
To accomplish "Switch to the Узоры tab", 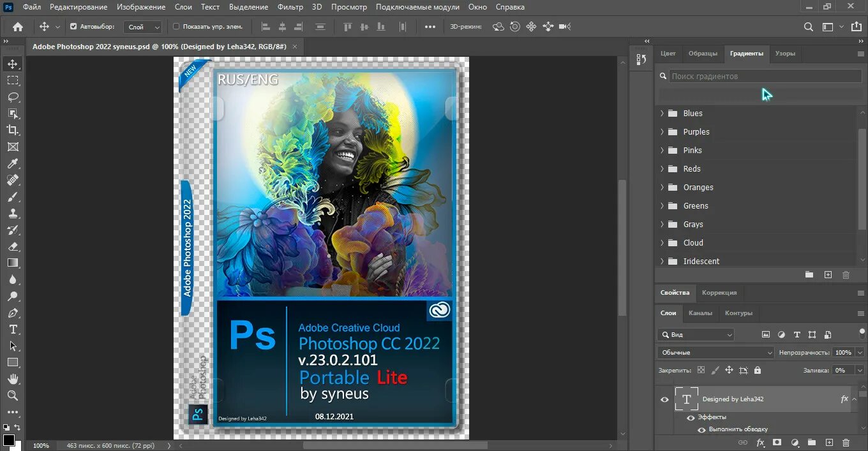I will coord(785,54).
